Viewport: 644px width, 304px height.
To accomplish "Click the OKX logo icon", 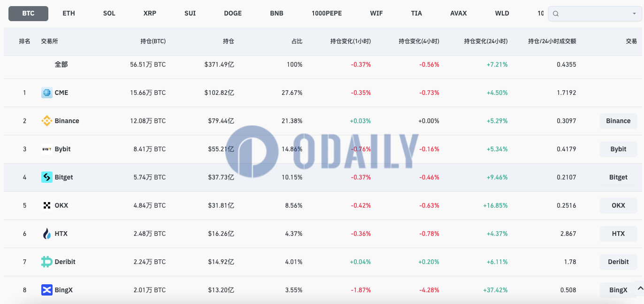I will [x=46, y=205].
